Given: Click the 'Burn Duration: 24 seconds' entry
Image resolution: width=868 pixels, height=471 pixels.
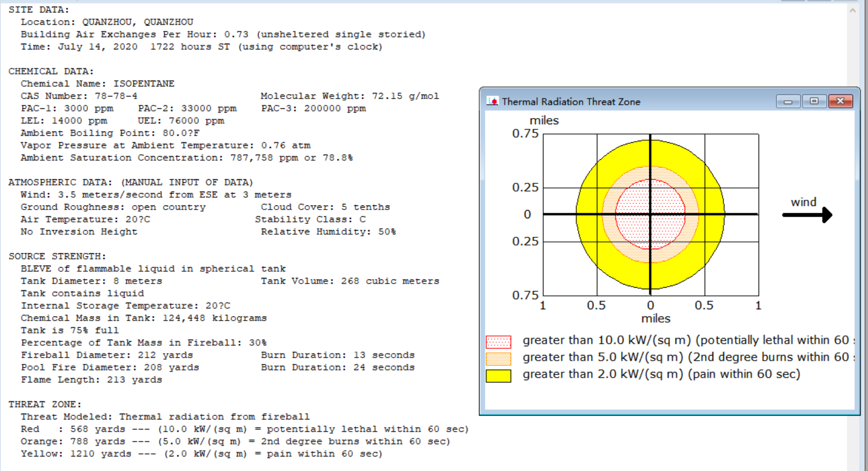Looking at the screenshot, I should 338,367.
